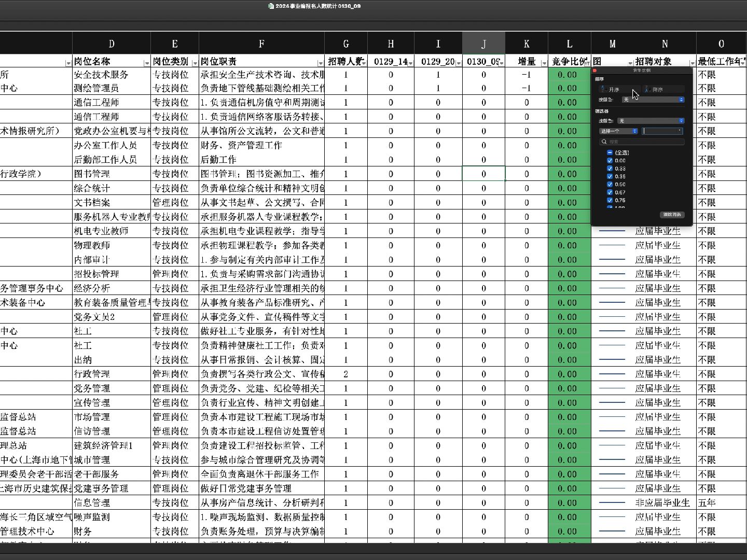Click the 行政管理 cell

[112, 374]
